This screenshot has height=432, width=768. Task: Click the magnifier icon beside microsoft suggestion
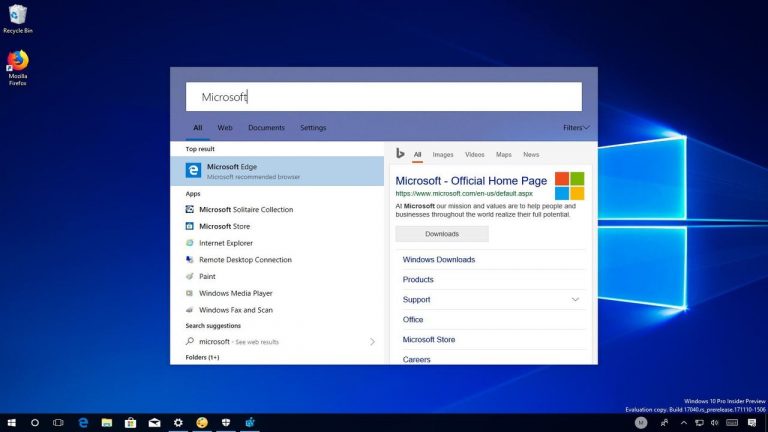190,341
